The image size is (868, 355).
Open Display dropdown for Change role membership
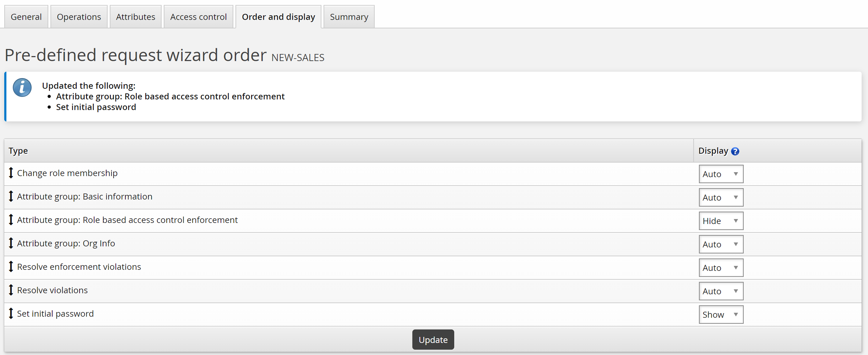point(721,174)
